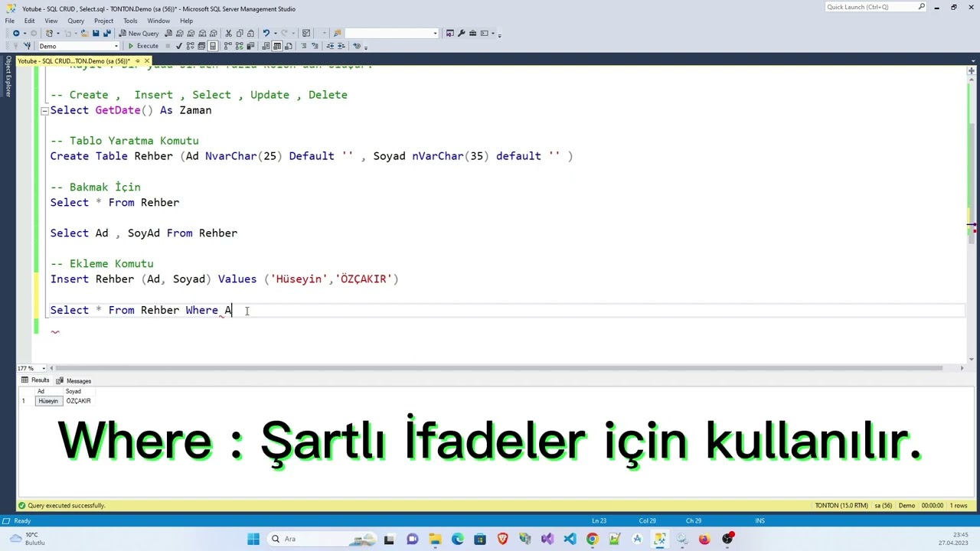Click the Parse checkmark icon

(x=178, y=46)
